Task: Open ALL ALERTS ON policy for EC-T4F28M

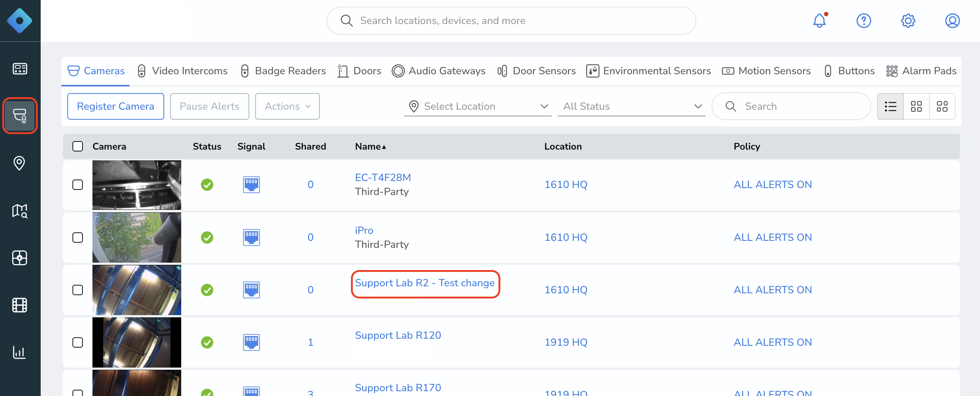Action: [x=773, y=185]
